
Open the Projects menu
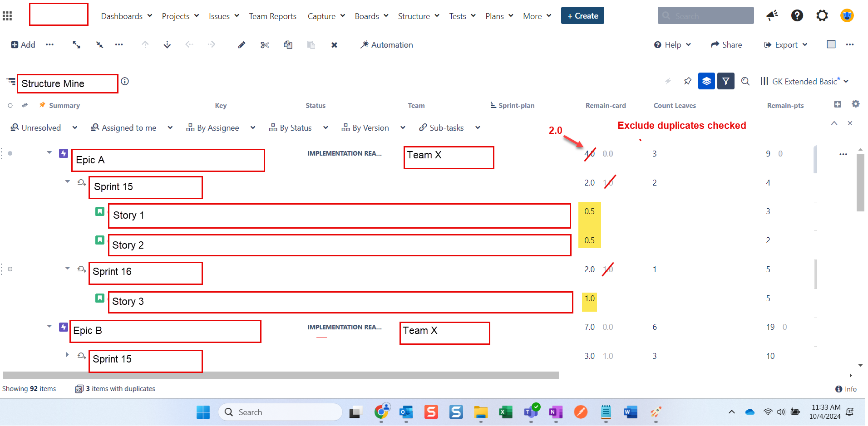180,16
